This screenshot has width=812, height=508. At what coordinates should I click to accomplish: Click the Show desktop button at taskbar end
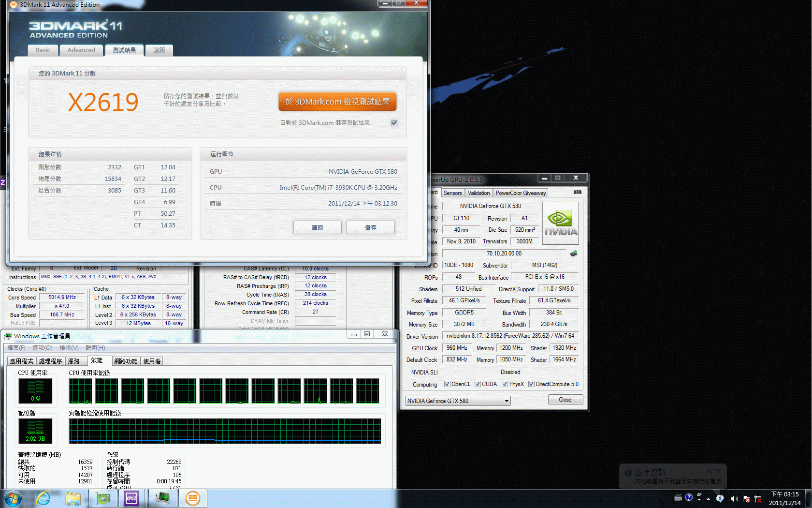pos(808,498)
